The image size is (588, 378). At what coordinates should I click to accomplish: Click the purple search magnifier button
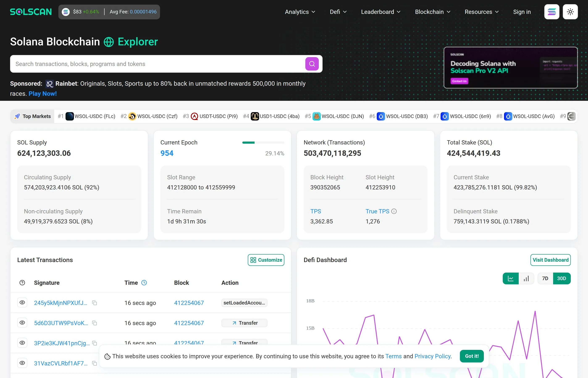click(x=312, y=64)
